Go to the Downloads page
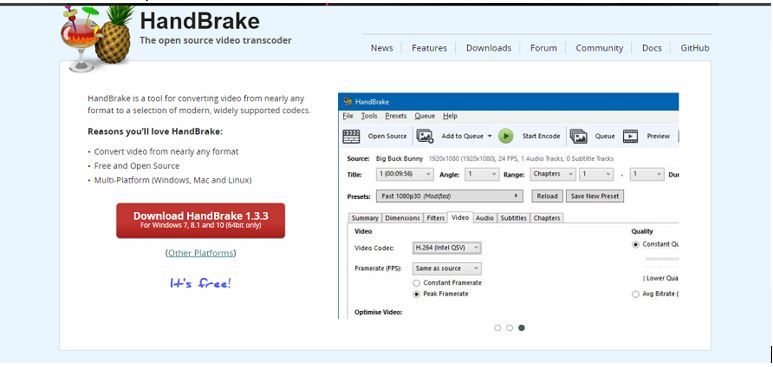Image resolution: width=773 pixels, height=367 pixels. point(489,48)
